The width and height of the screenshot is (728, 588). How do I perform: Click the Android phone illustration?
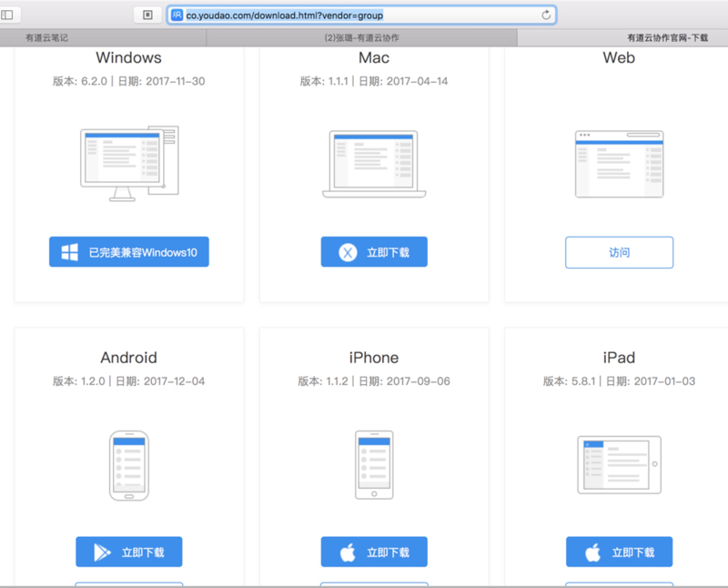(129, 465)
